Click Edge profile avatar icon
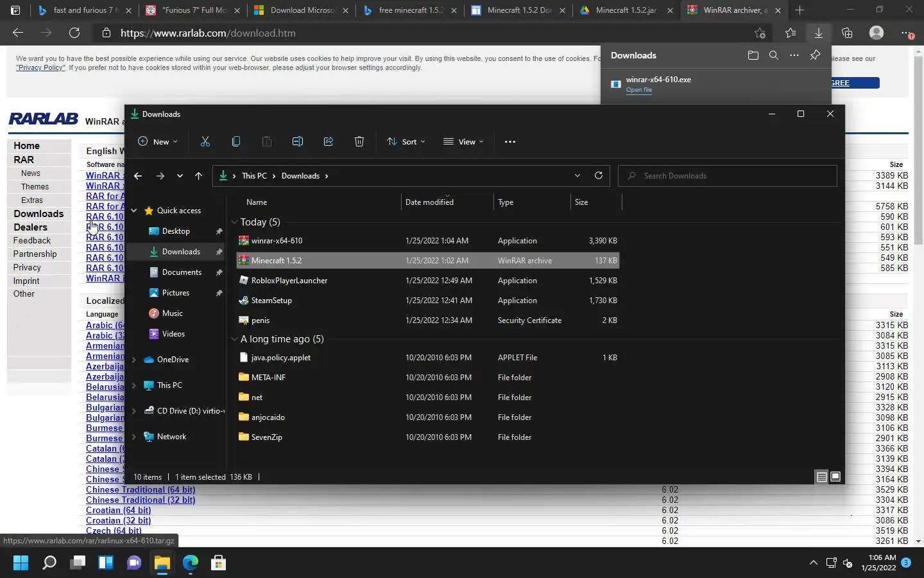The height and width of the screenshot is (578, 924). coord(877,33)
